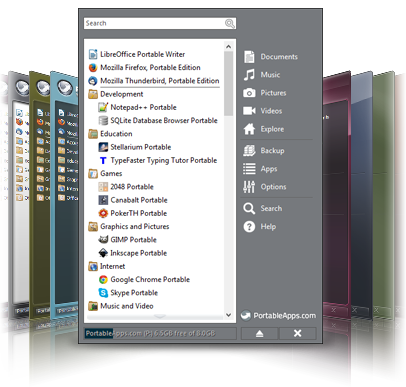
Task: Click the 2048 Portable icon
Action: (103, 187)
